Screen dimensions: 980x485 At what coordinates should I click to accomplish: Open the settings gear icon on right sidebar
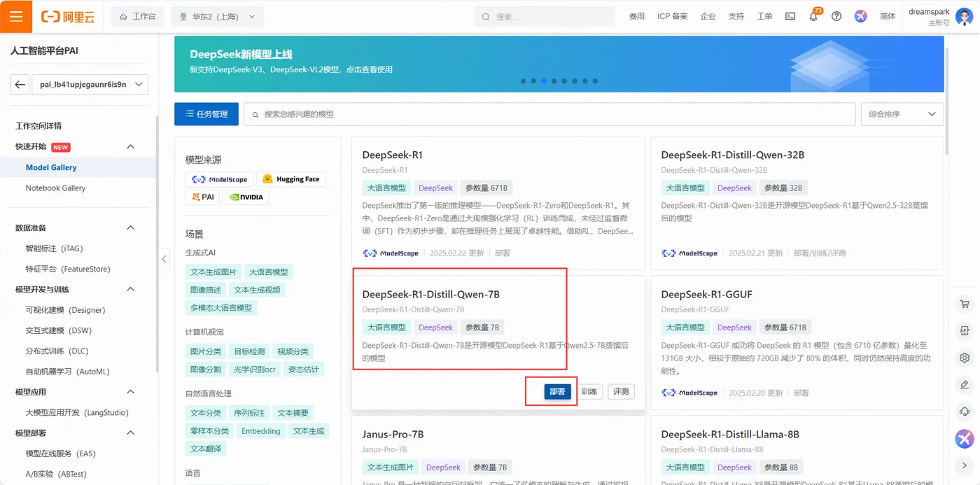965,358
